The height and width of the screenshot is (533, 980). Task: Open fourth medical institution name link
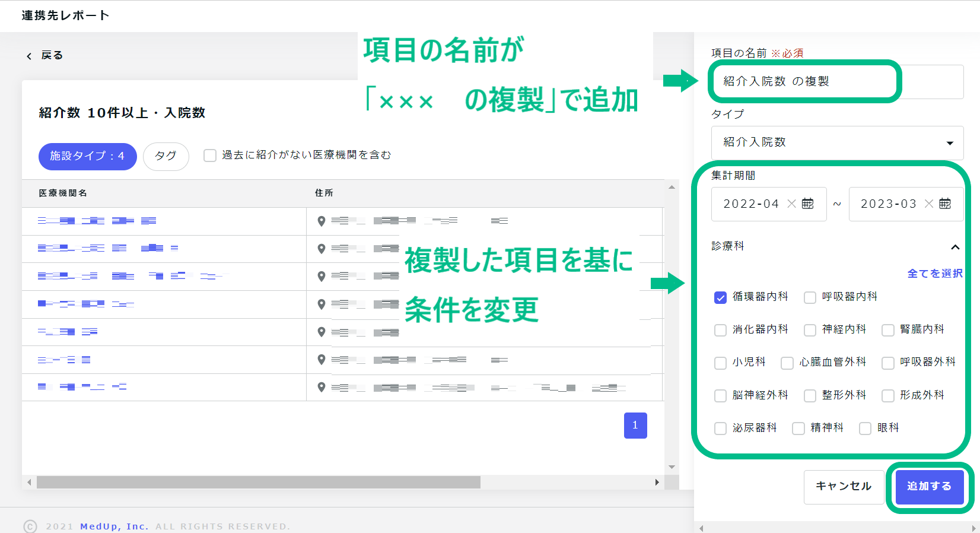pyautogui.click(x=85, y=304)
